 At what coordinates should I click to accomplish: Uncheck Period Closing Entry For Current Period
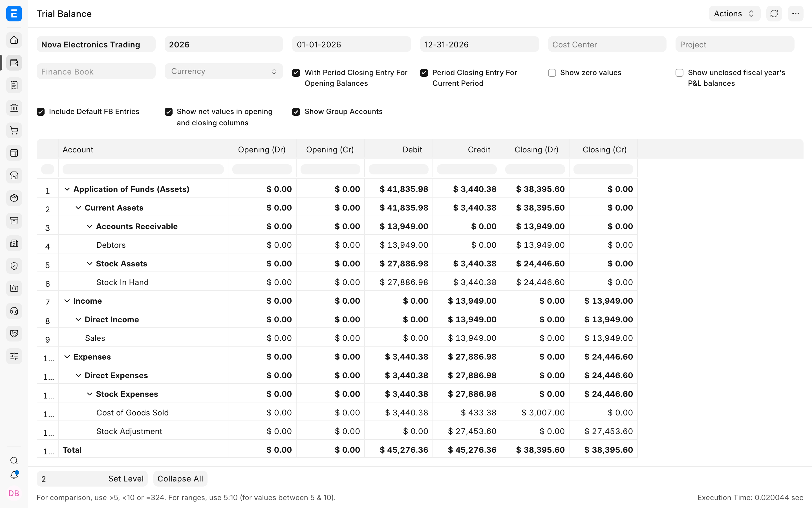click(424, 73)
